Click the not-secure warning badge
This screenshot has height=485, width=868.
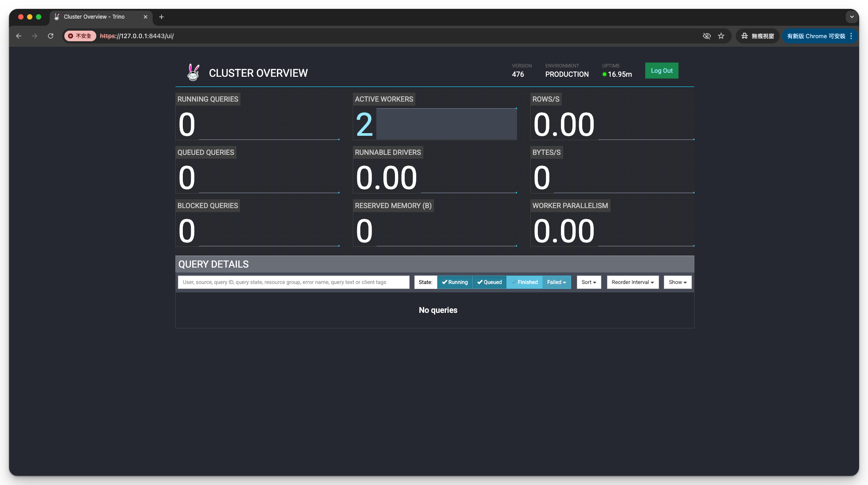80,36
